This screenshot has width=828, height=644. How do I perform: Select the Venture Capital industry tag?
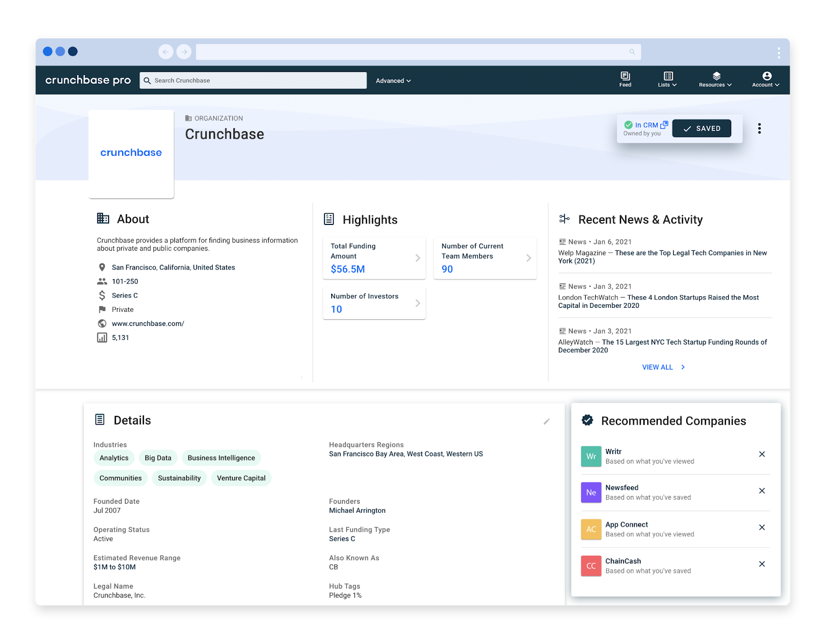coord(241,478)
